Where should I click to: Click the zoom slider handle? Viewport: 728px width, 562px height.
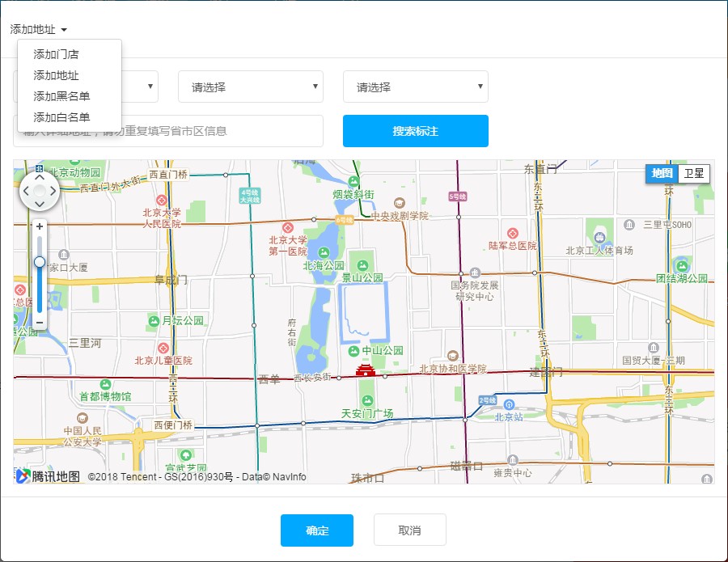(40, 262)
